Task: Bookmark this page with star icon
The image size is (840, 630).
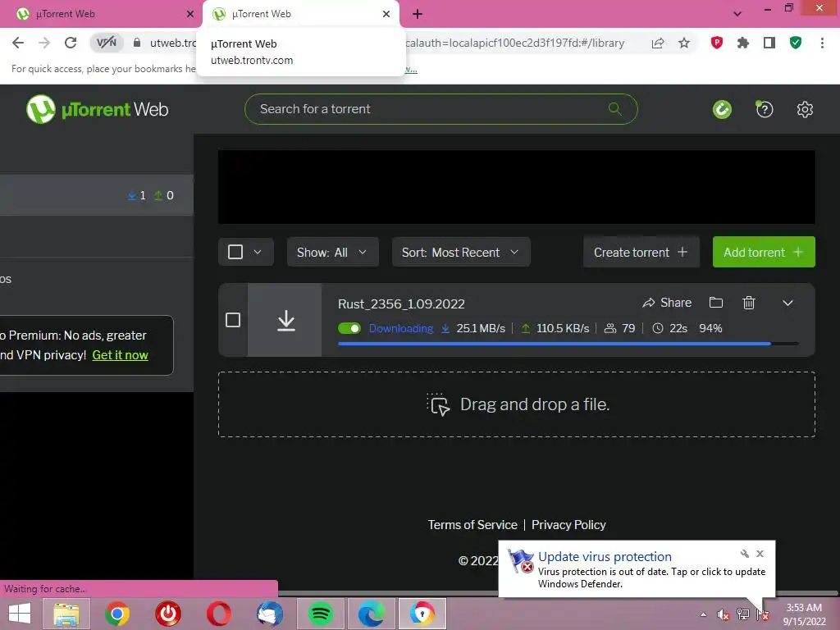Action: (684, 43)
